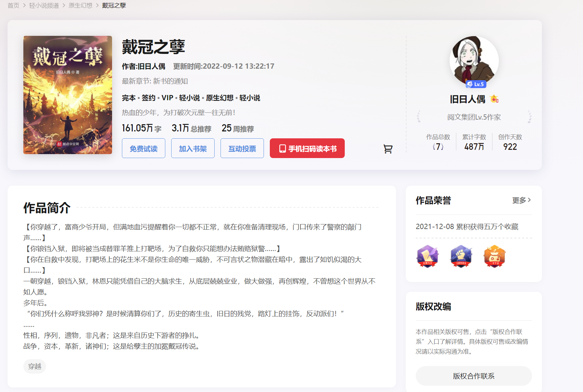Click the book title 戴冠之孽 heading
Screen dimensions: 583x392
[153, 47]
